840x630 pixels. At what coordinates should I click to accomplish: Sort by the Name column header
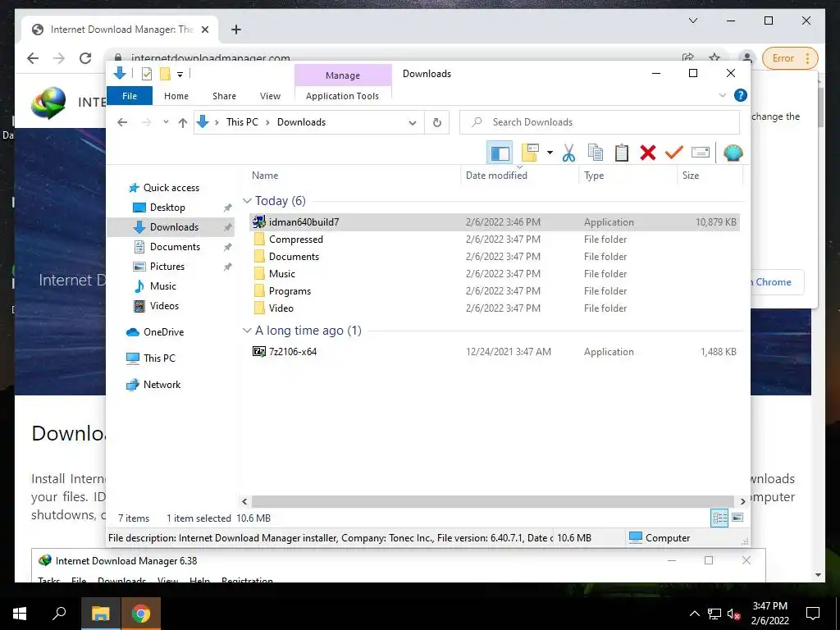coord(265,176)
